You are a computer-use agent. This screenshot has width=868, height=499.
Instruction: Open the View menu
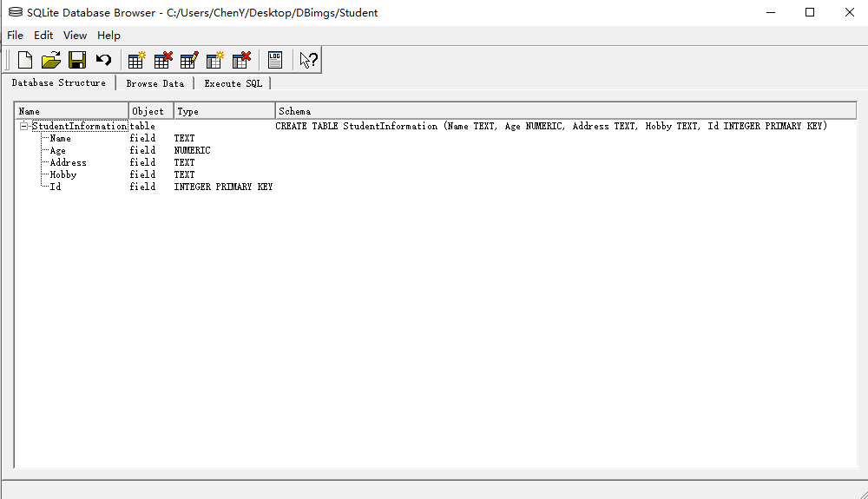pyautogui.click(x=75, y=36)
